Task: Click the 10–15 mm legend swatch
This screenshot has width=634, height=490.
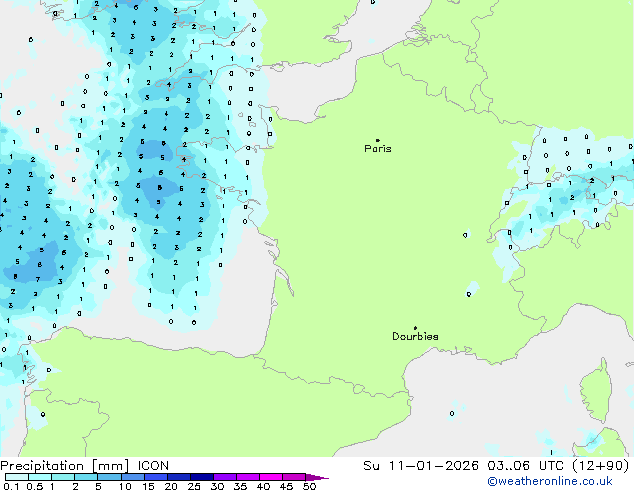Action: (133, 477)
